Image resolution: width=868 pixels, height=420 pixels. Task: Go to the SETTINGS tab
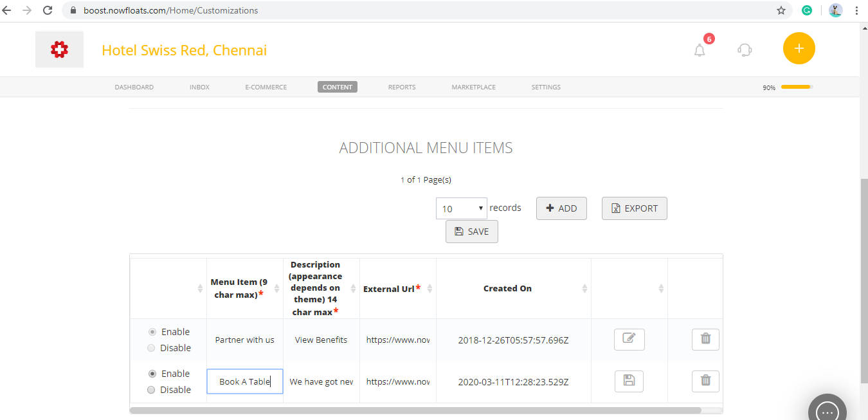[x=546, y=87]
